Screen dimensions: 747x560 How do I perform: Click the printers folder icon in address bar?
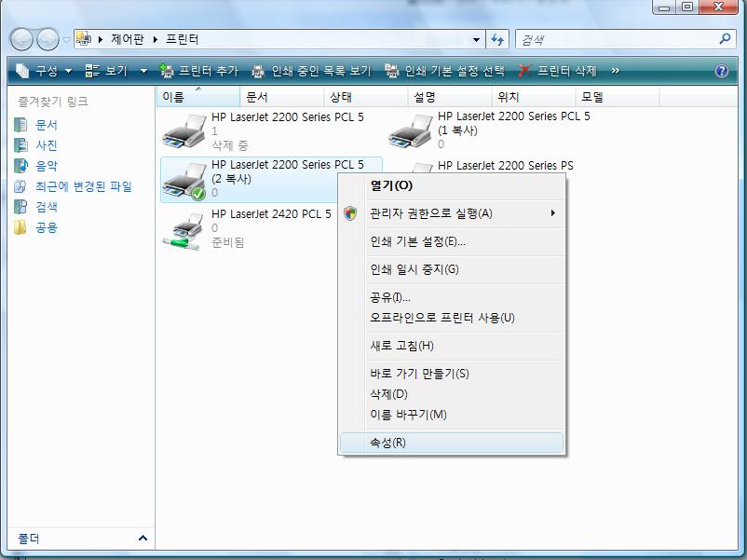click(x=84, y=39)
